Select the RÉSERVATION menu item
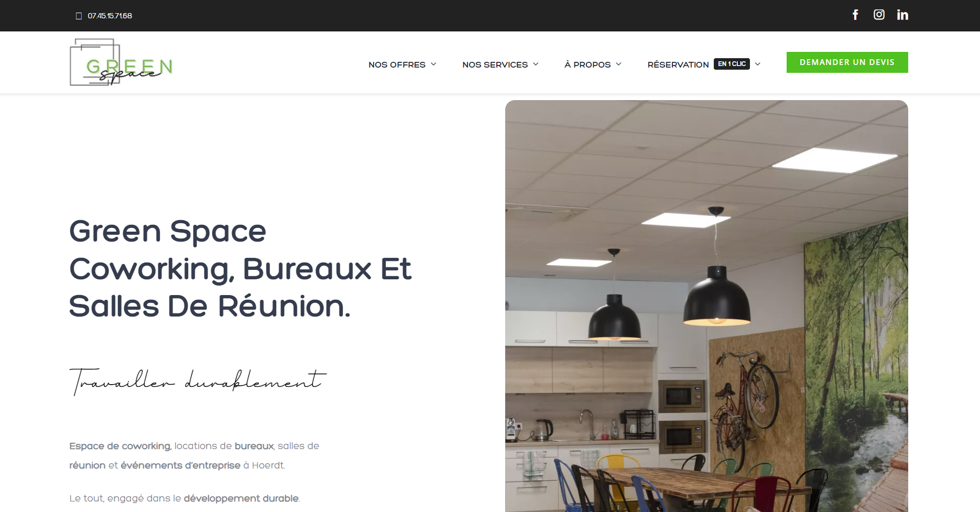The image size is (980, 512). pos(678,64)
